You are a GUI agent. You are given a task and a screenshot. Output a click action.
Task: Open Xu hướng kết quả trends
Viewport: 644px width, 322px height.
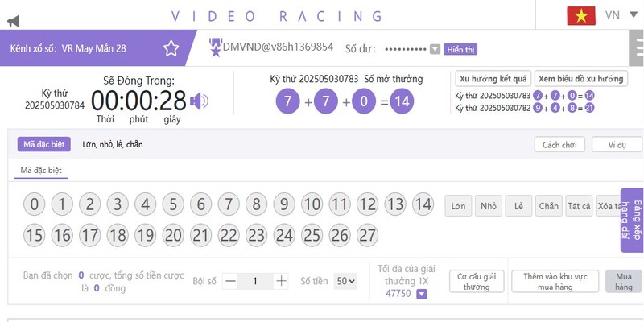[492, 78]
